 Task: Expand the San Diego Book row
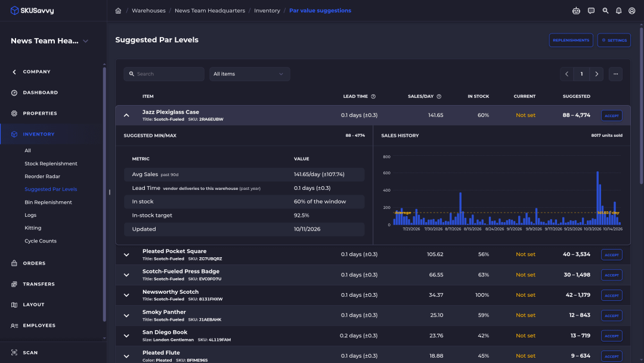(126, 336)
